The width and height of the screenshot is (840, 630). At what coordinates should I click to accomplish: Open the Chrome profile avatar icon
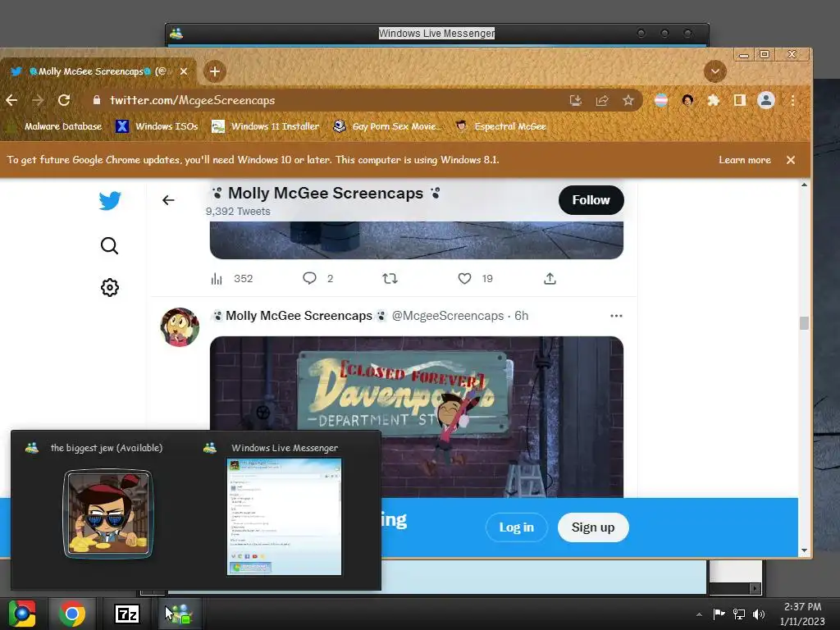766,100
